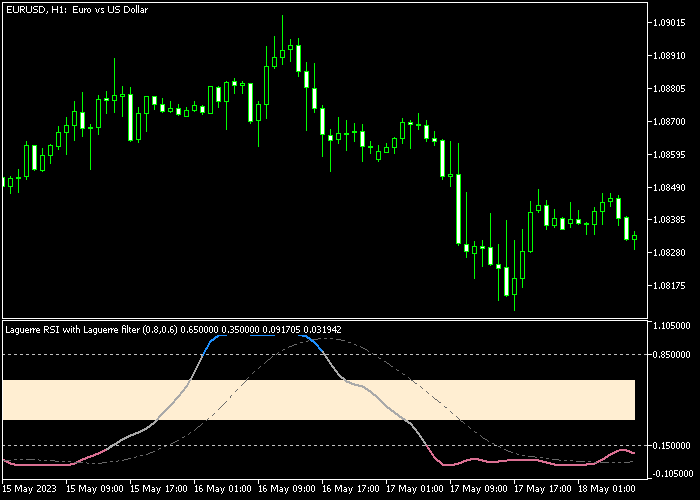Click the beige band in the indicator
The height and width of the screenshot is (500, 700).
[x=319, y=400]
